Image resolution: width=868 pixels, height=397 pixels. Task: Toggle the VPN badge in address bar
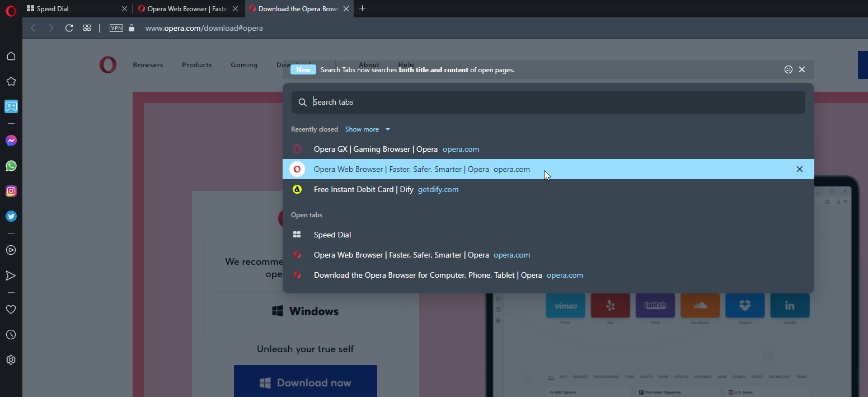pyautogui.click(x=116, y=28)
